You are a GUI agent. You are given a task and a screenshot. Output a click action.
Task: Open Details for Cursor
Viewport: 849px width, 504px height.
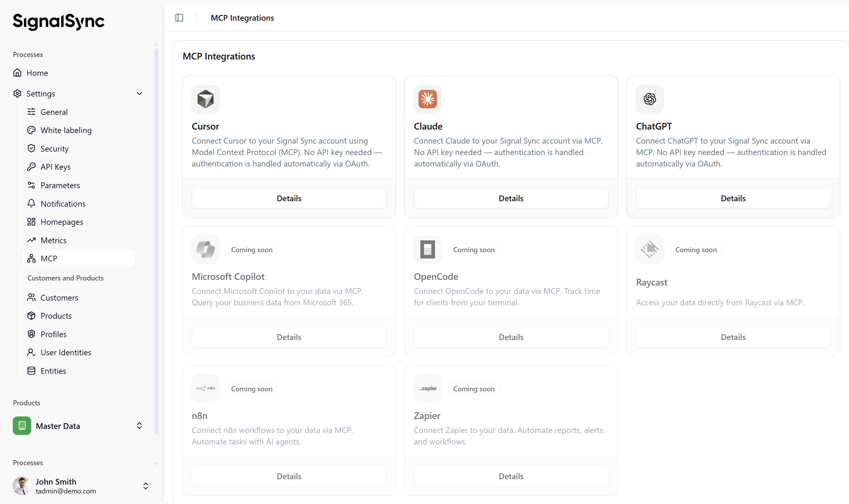click(289, 198)
